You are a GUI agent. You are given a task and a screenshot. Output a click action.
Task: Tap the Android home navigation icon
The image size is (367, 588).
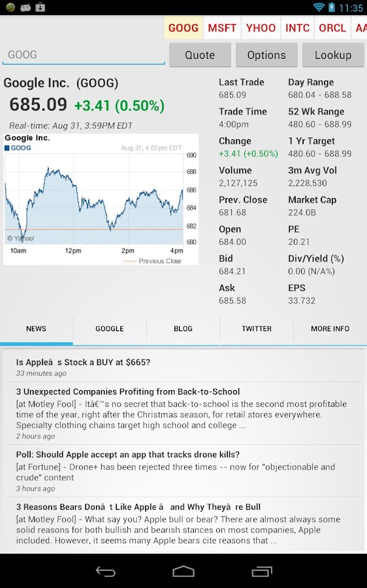(183, 571)
